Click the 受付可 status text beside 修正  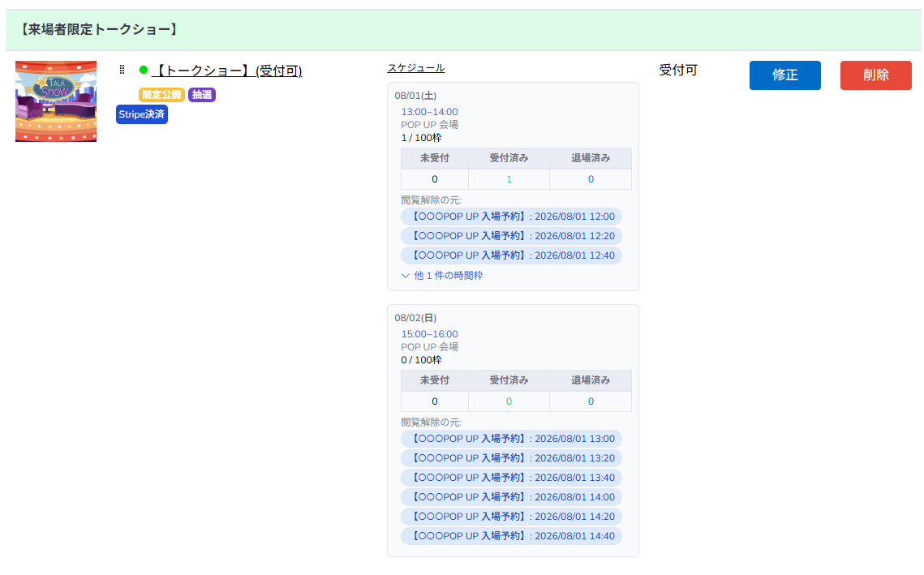pos(677,70)
